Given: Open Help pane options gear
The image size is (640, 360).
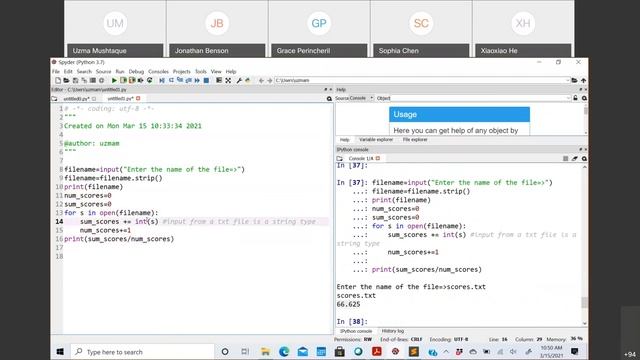Looking at the screenshot, I should [x=584, y=98].
